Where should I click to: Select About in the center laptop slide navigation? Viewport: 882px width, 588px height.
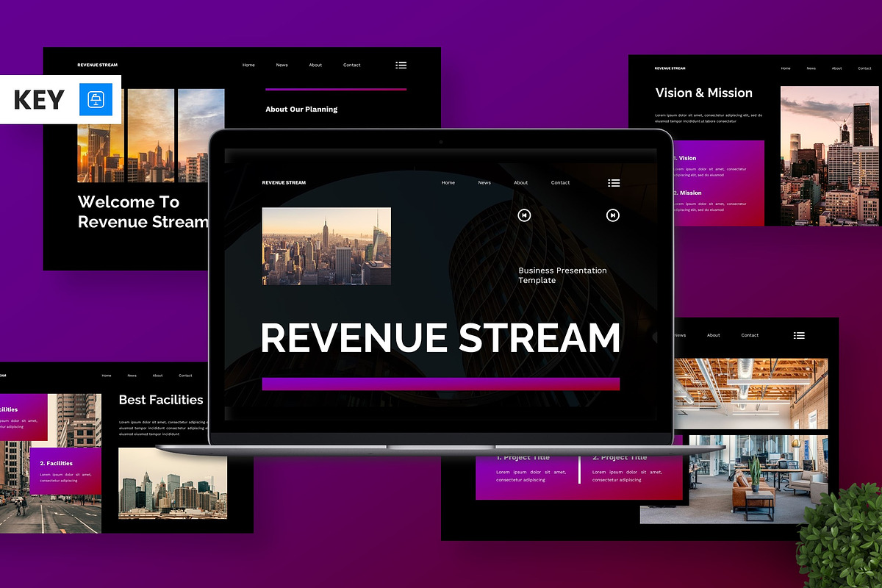click(x=521, y=183)
